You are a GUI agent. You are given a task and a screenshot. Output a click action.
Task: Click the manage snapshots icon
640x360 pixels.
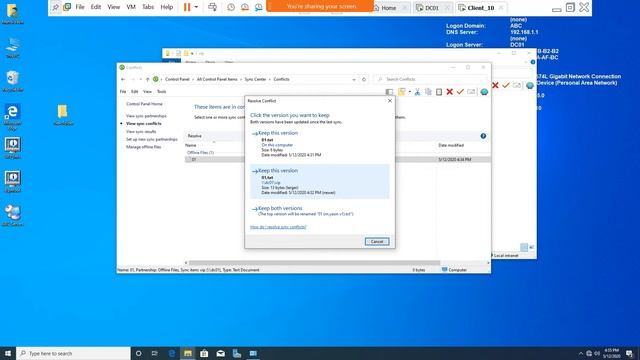(x=259, y=7)
